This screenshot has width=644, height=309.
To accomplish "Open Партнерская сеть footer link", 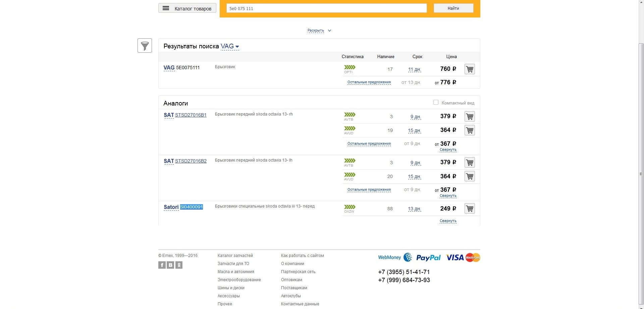I will coord(298,272).
